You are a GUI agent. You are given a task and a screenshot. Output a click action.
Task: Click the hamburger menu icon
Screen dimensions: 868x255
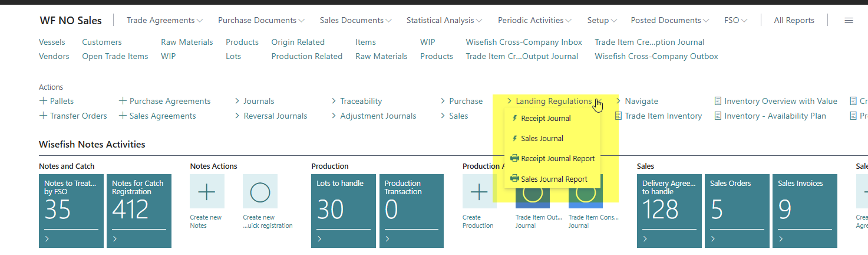(x=849, y=20)
